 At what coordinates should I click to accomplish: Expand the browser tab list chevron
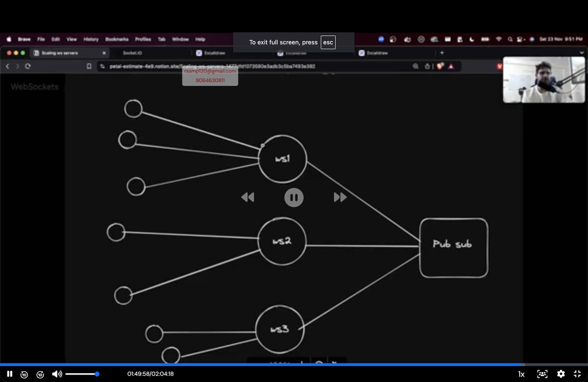click(x=582, y=52)
